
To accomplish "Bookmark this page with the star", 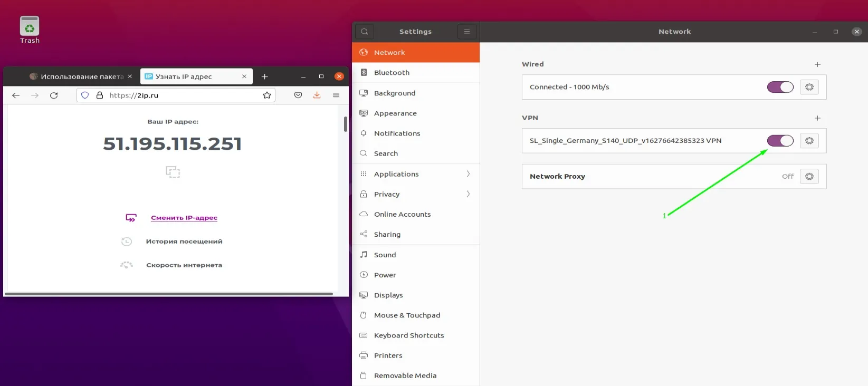I will point(267,95).
